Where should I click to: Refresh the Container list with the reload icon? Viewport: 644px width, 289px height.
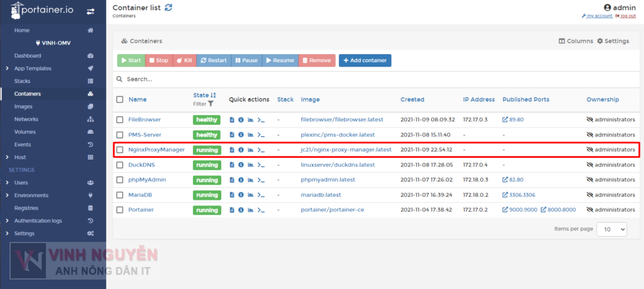pyautogui.click(x=169, y=8)
